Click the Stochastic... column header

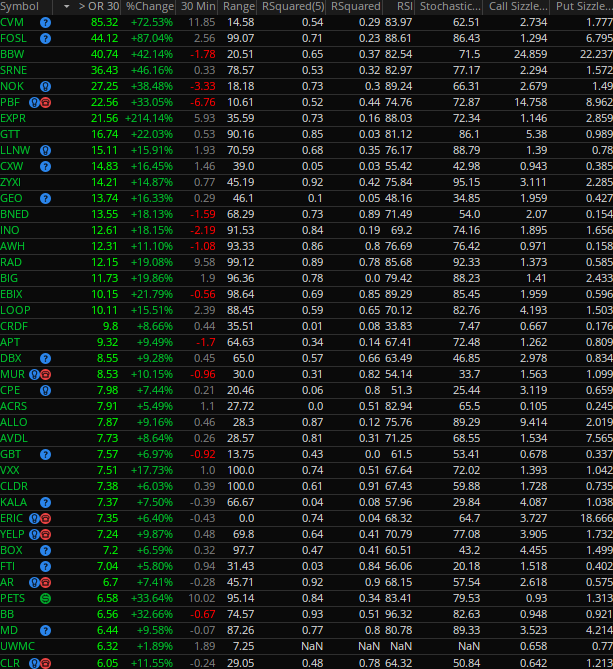pos(450,7)
